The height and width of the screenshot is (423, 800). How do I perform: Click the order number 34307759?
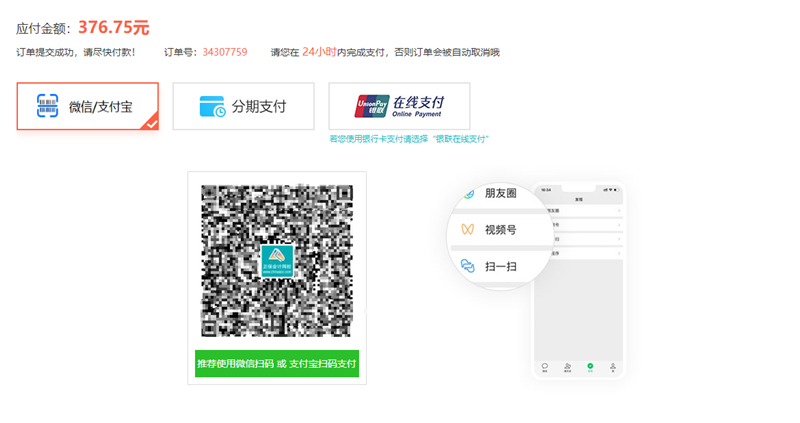225,52
